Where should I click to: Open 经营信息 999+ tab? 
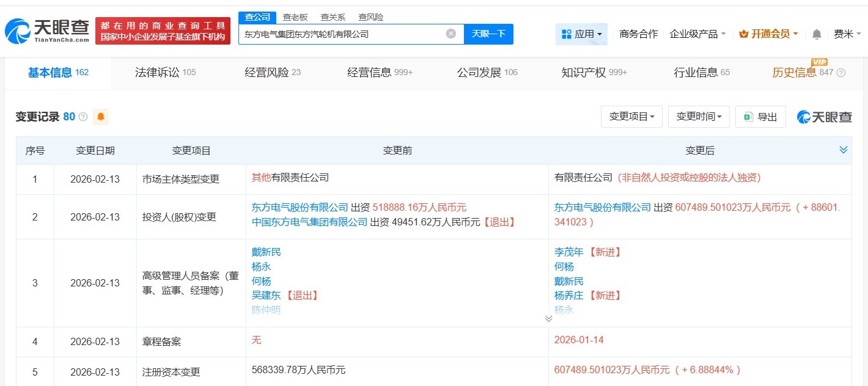pyautogui.click(x=380, y=73)
